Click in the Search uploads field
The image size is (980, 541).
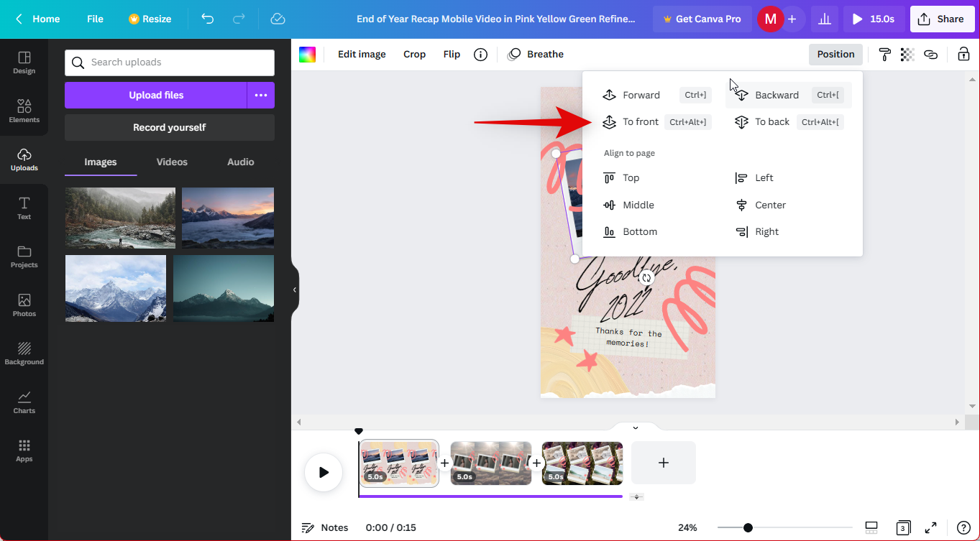(x=170, y=63)
